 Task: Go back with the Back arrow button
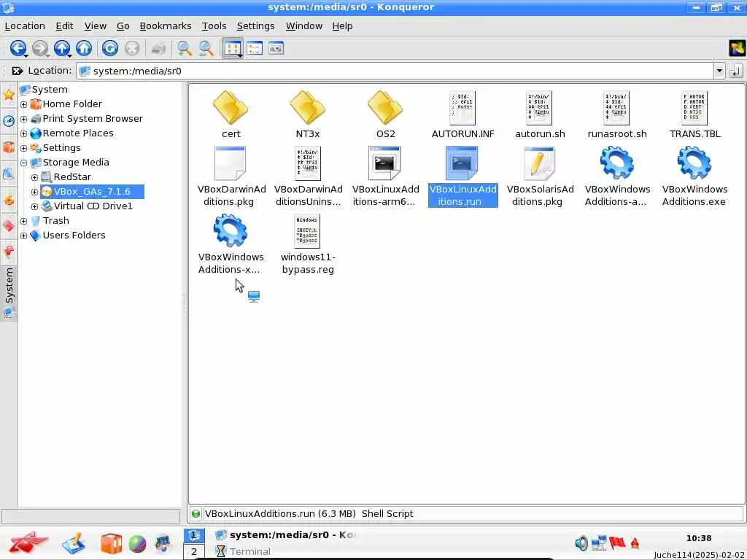click(x=18, y=48)
